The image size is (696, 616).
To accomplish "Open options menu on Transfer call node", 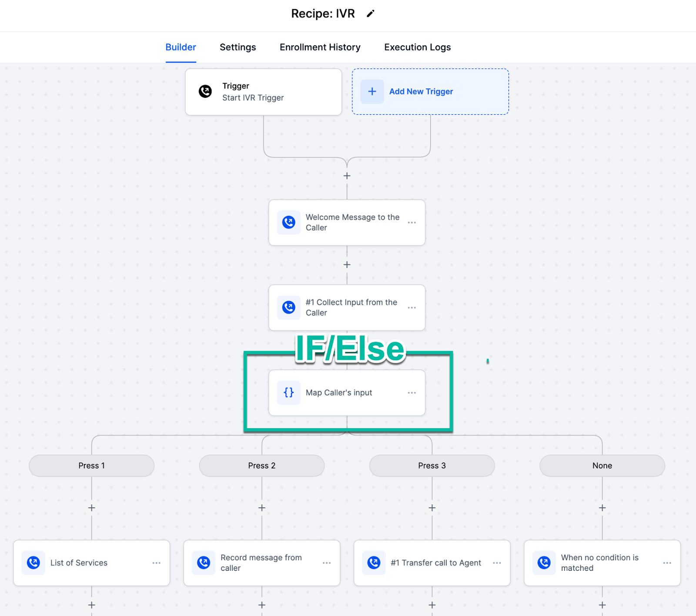I will pos(497,562).
